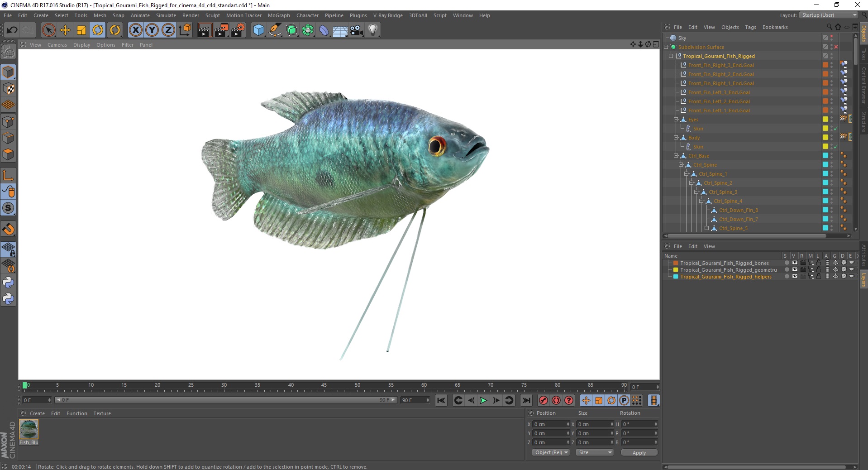
Task: Toggle view eye for Rigged_geometru layer
Action: (795, 270)
